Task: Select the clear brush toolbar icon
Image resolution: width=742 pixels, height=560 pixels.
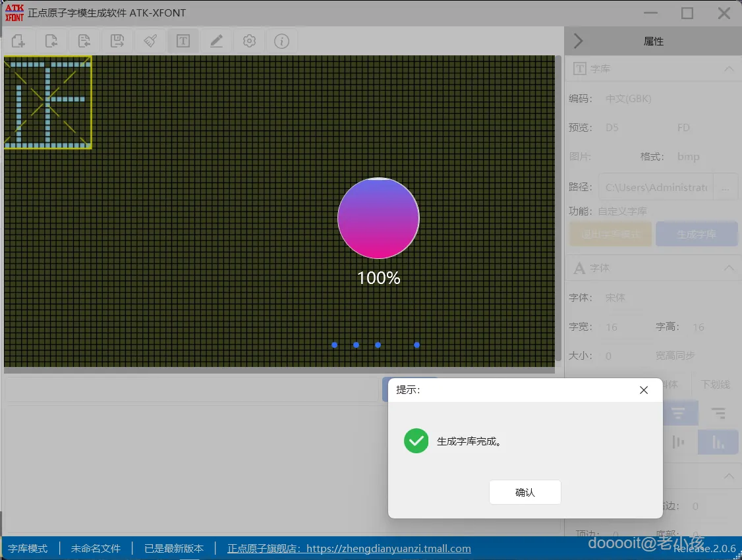Action: pyautogui.click(x=150, y=41)
